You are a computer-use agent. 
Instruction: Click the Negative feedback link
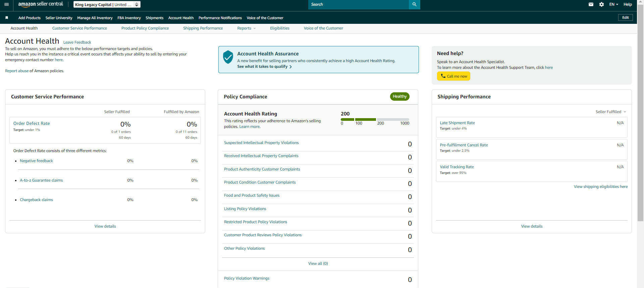(x=36, y=161)
